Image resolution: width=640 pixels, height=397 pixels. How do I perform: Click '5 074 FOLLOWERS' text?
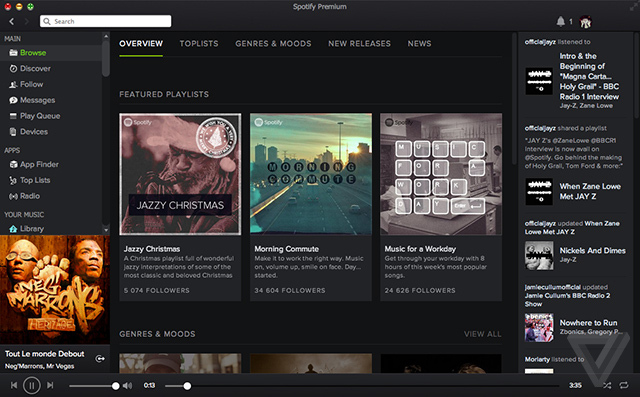(156, 291)
